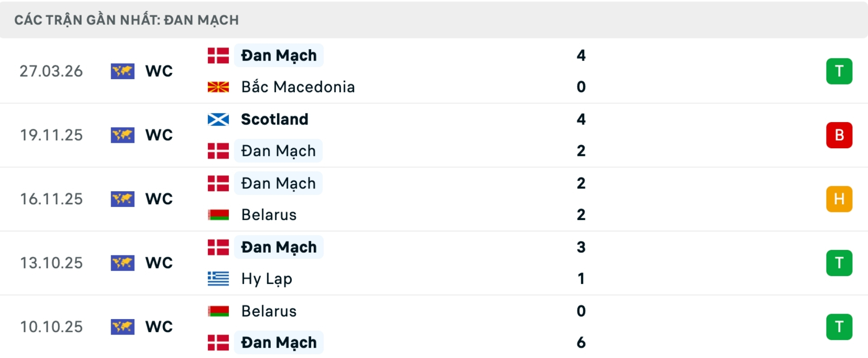The width and height of the screenshot is (868, 358).
Task: Click the North Macedonia flag icon
Action: coord(218,87)
